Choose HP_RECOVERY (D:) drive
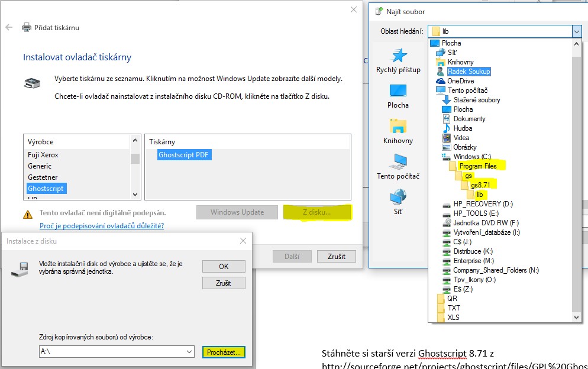This screenshot has height=369, width=588. [x=483, y=204]
